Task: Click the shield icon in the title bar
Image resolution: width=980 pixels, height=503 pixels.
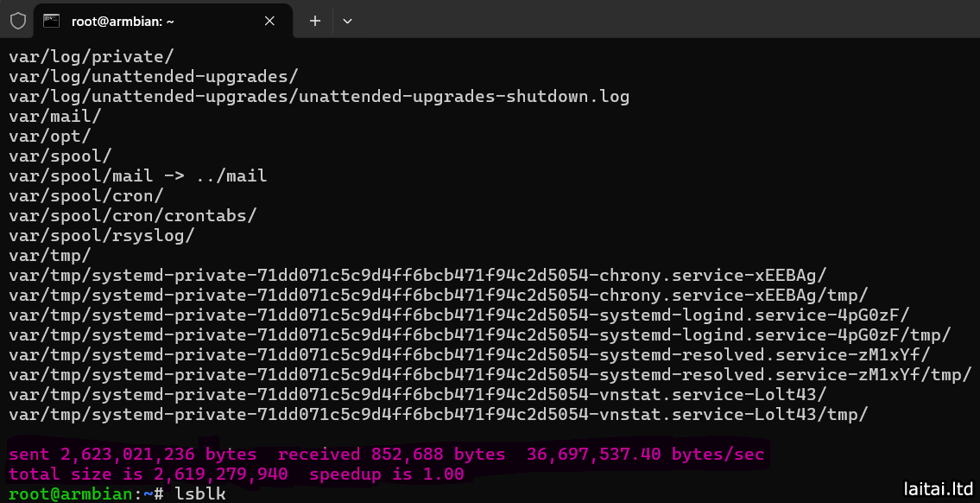Action: point(18,21)
